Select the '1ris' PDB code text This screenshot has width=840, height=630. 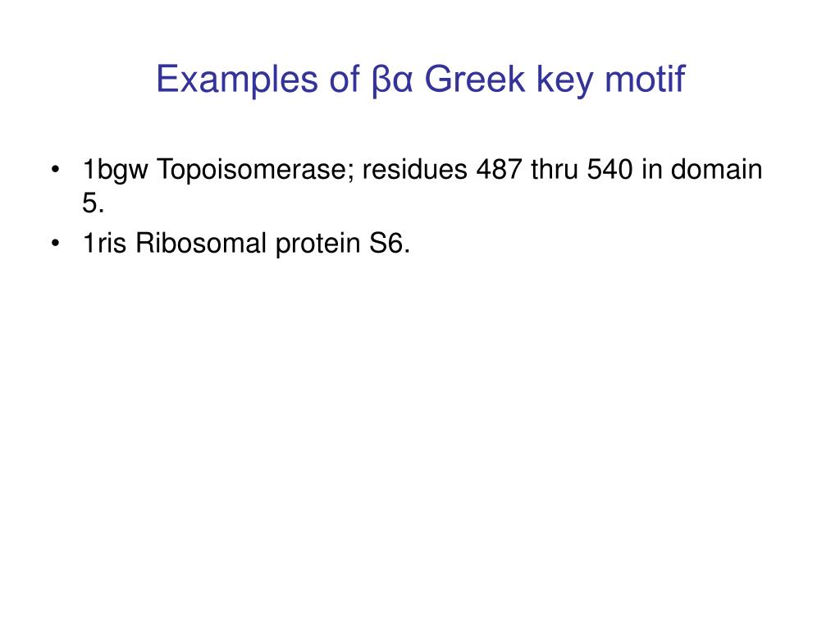point(104,243)
